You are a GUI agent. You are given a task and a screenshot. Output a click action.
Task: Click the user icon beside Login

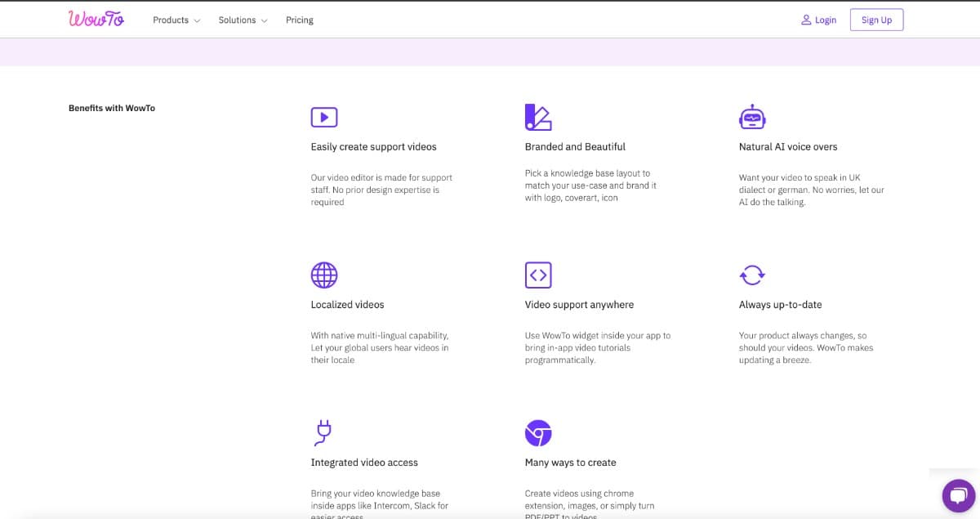pos(806,20)
